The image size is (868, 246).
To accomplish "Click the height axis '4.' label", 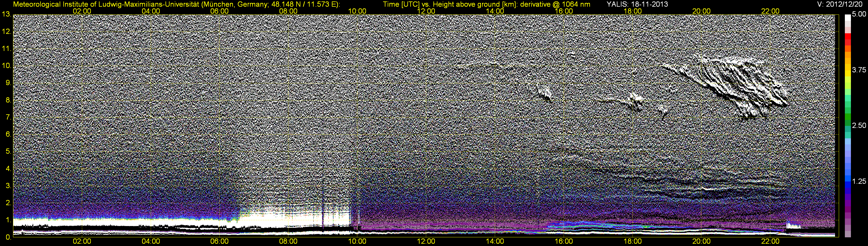I will click(x=8, y=169).
